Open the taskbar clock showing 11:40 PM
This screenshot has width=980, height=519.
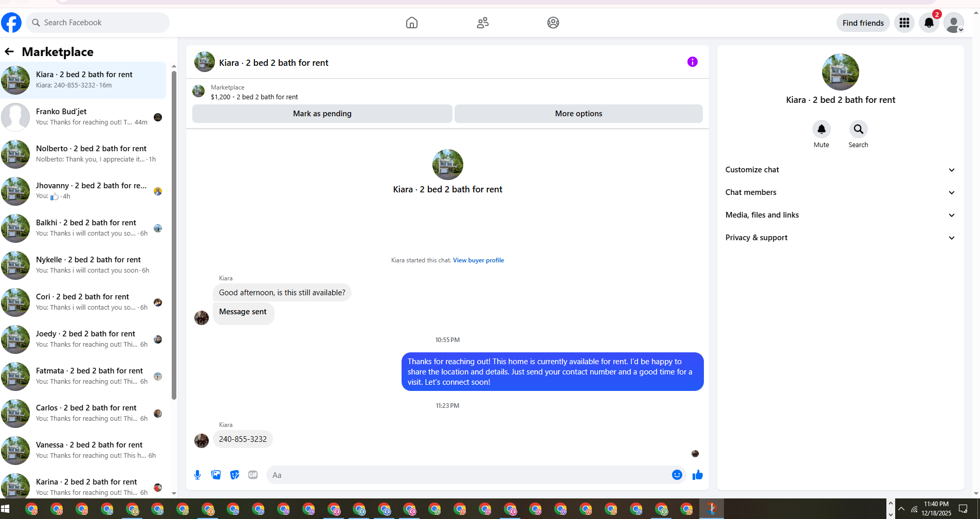(936, 509)
